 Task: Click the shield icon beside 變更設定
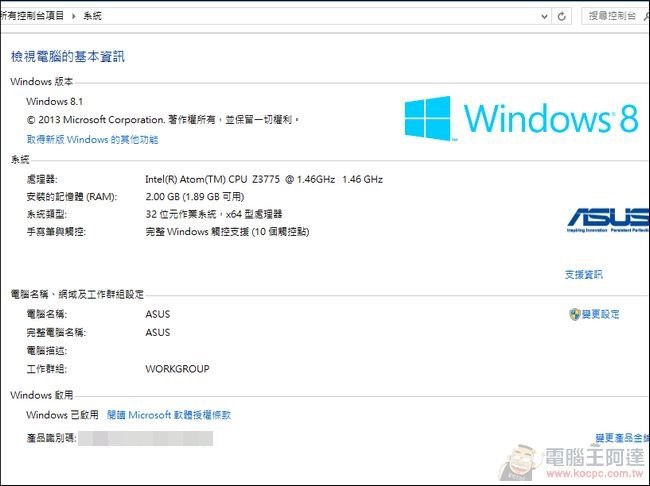pos(575,314)
